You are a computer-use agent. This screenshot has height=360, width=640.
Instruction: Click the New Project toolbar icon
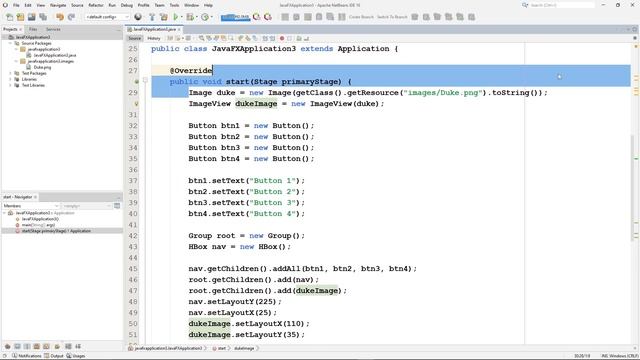pos(20,17)
